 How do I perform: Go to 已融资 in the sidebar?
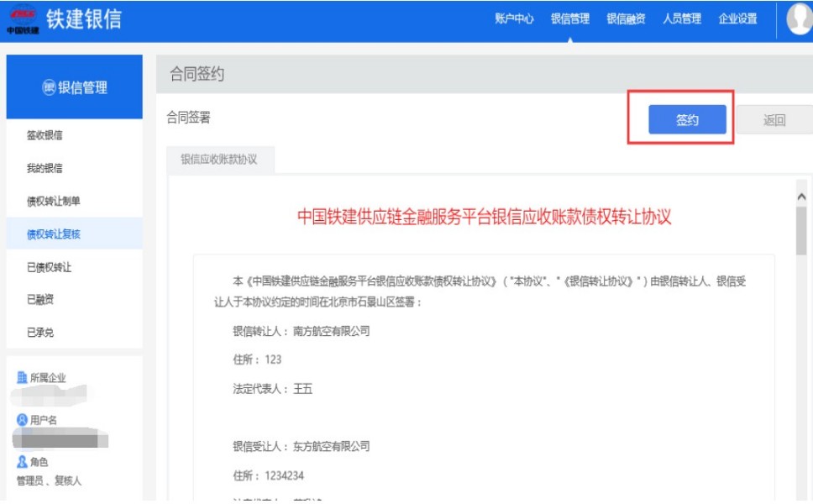point(40,300)
